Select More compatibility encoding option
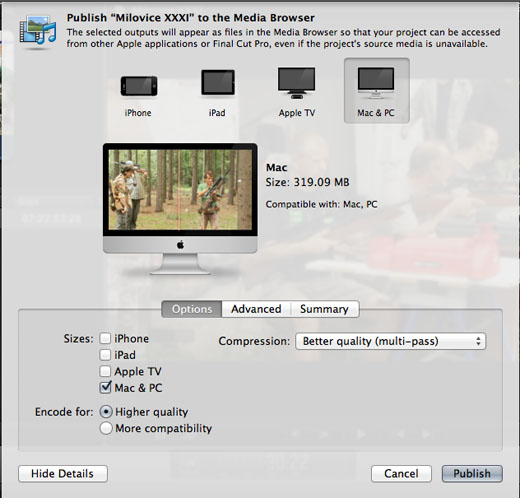Viewport: 520px width, 498px height. point(106,428)
